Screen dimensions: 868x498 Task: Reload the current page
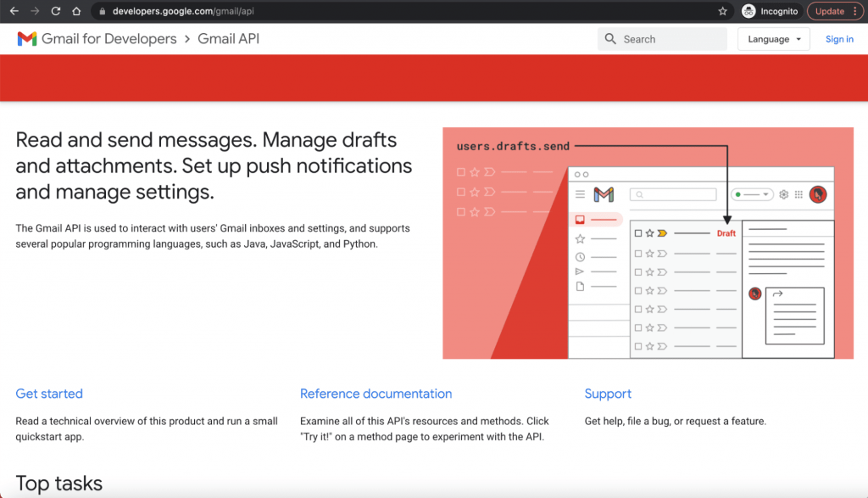coord(55,11)
